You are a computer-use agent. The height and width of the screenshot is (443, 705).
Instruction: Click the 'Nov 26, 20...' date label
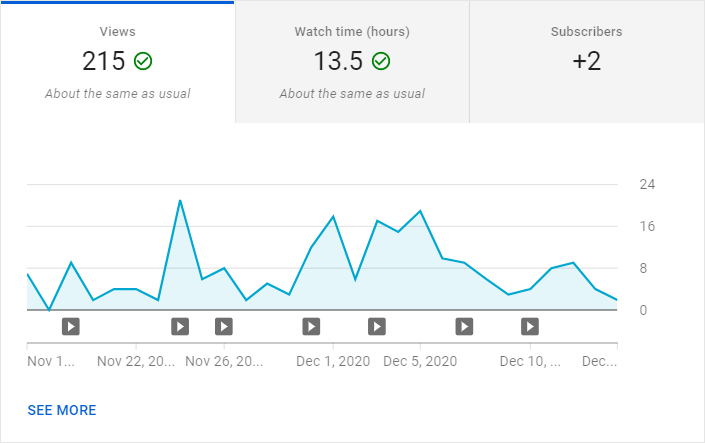pyautogui.click(x=224, y=361)
